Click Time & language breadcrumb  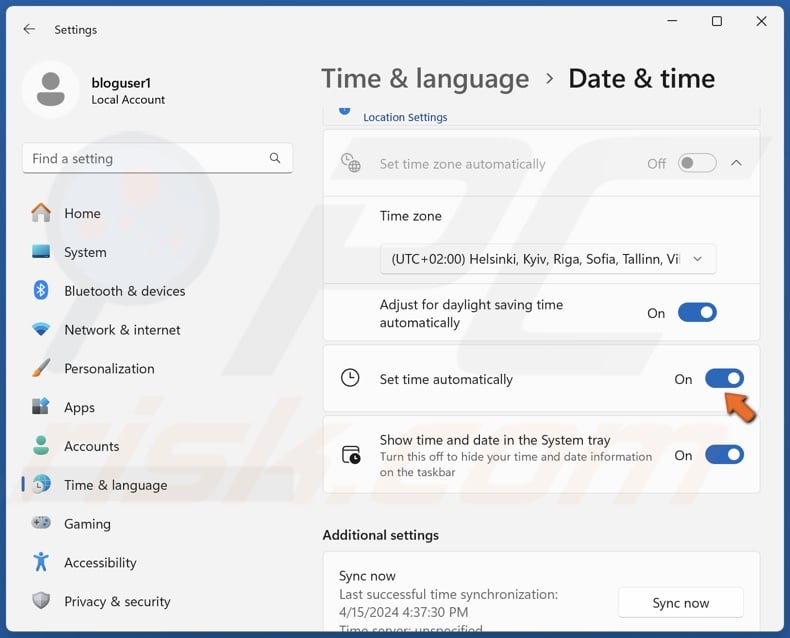(425, 79)
